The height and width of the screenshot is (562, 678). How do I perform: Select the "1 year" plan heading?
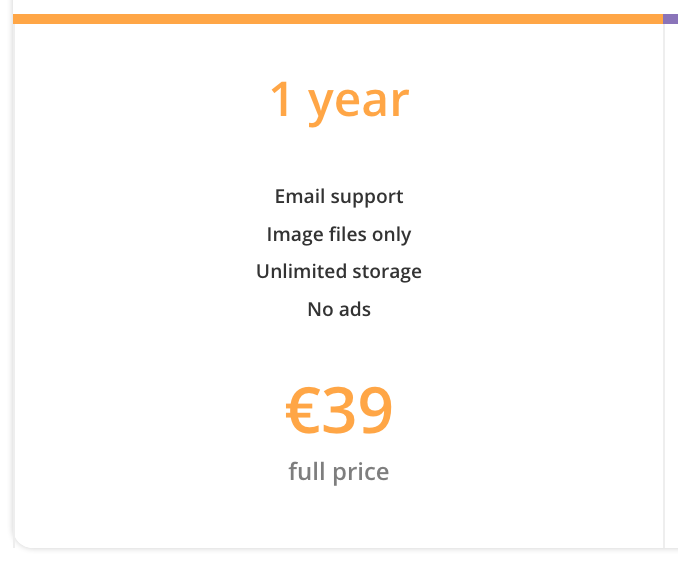tap(339, 102)
